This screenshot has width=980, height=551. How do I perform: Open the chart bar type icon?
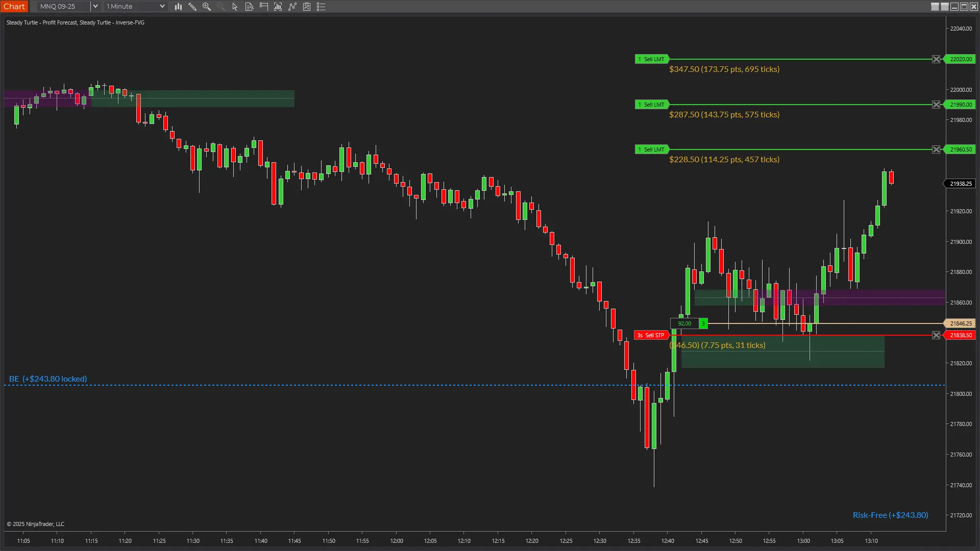[178, 7]
